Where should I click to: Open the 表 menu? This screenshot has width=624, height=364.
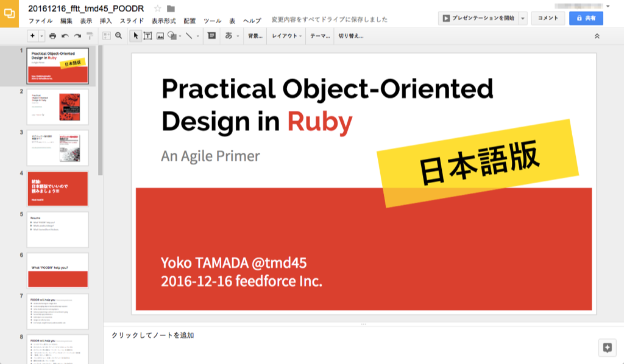232,21
